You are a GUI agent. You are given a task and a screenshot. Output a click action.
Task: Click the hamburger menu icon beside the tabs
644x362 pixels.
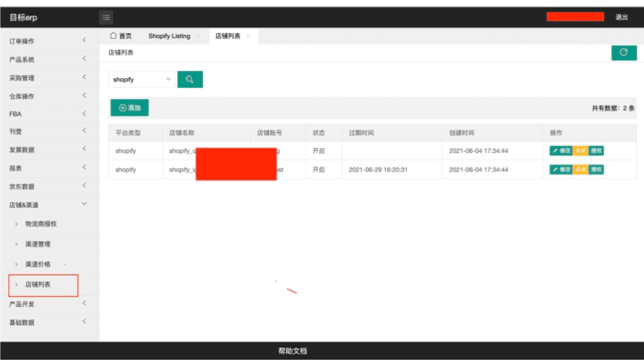click(106, 17)
